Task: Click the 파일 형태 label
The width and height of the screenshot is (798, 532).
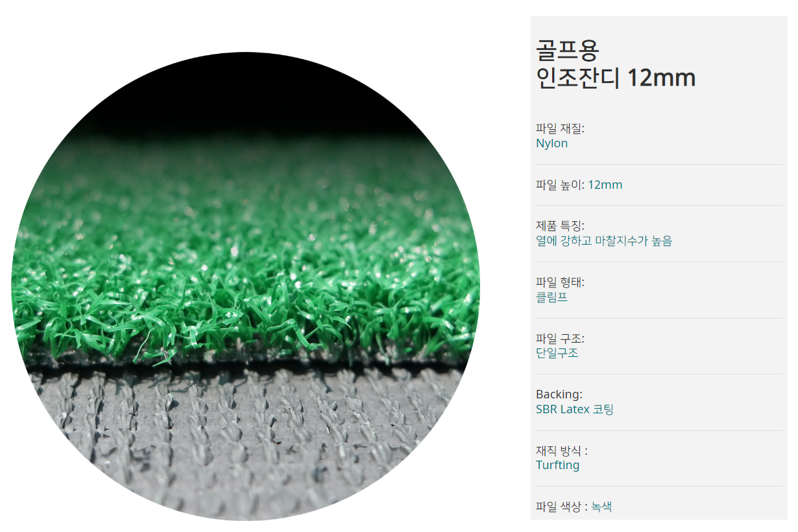Action: (x=560, y=282)
